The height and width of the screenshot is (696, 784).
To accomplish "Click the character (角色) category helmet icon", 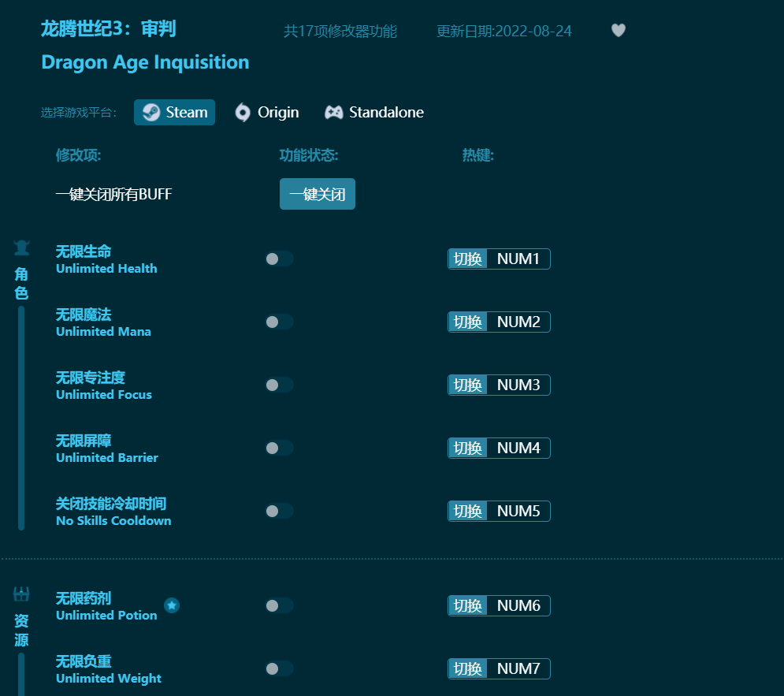I will (21, 248).
